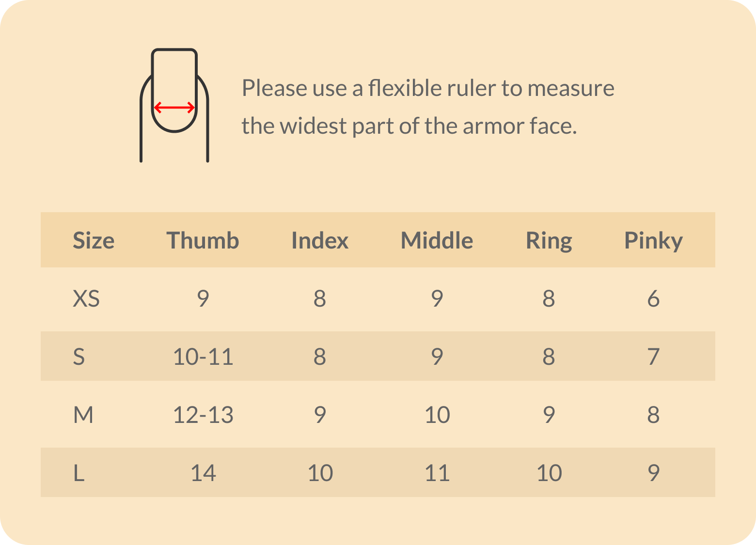Select the S size row label
The width and height of the screenshot is (756, 545).
click(x=79, y=357)
